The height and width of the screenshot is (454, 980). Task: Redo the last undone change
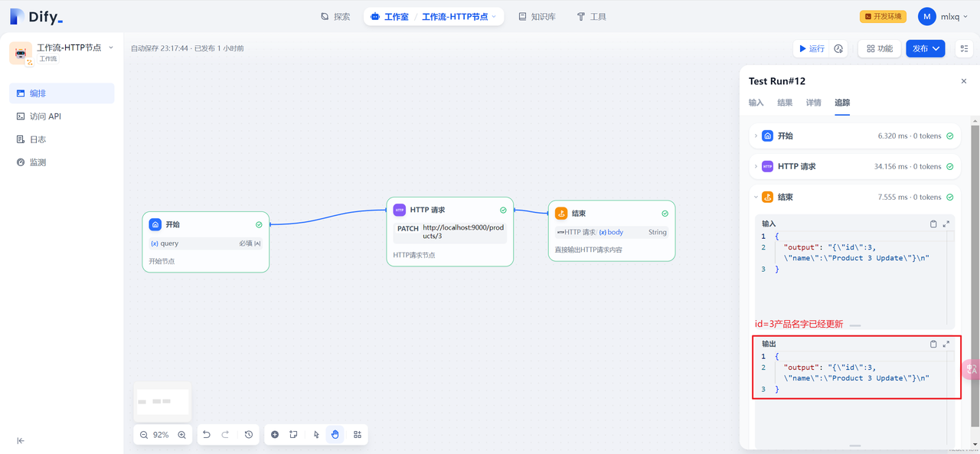pyautogui.click(x=225, y=434)
